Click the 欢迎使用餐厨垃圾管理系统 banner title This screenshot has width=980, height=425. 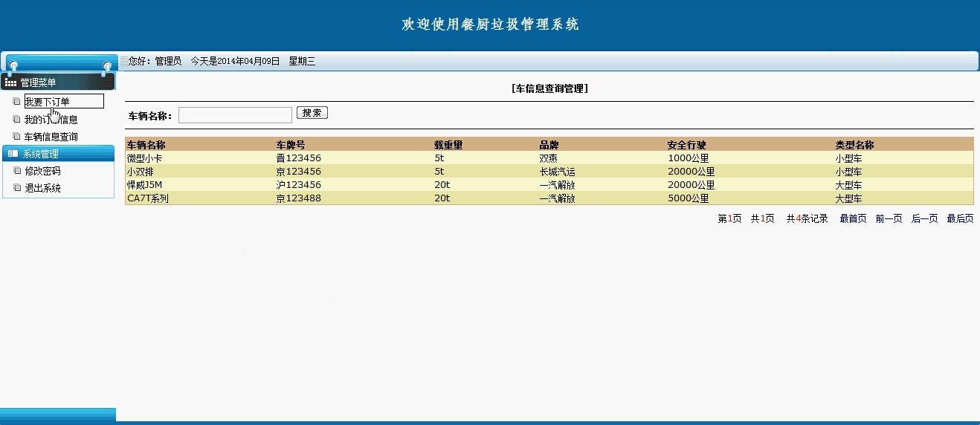click(x=490, y=25)
